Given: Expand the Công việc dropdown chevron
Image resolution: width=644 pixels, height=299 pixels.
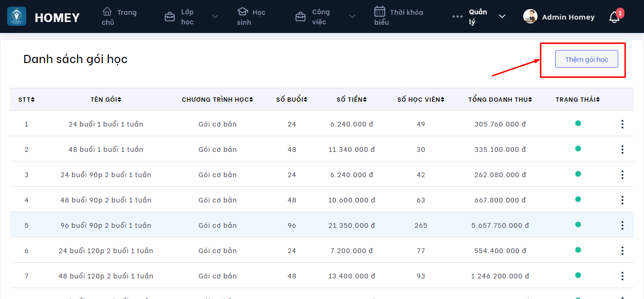Looking at the screenshot, I should [352, 17].
